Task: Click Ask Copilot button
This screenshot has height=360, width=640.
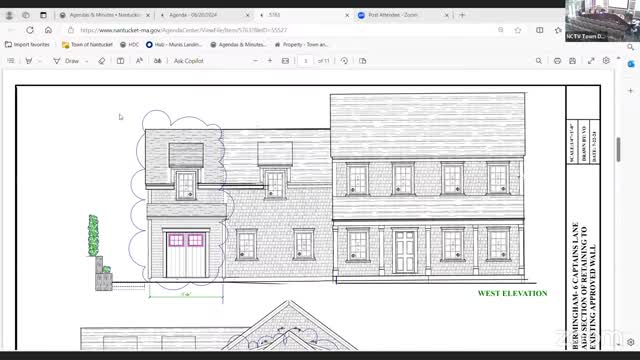Action: point(189,61)
